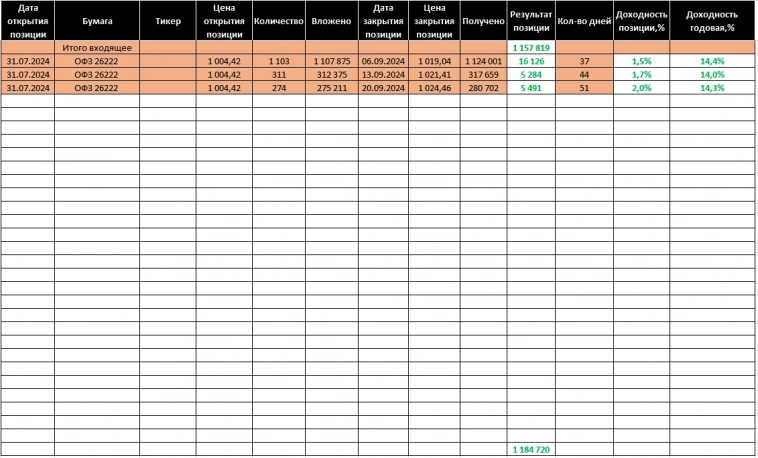Image resolution: width=758 pixels, height=458 pixels.
Task: Click the 'Итого входящее' cell
Action: [97, 47]
